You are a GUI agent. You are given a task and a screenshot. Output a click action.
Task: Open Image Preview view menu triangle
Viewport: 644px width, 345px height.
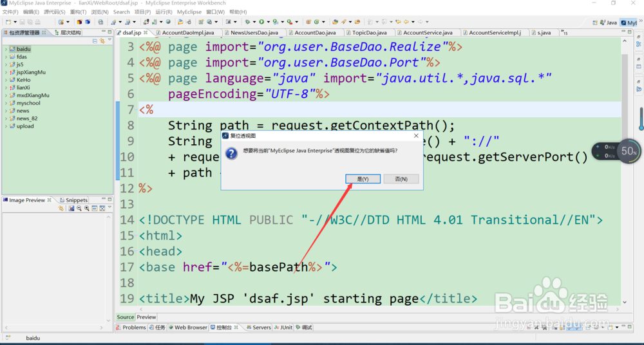pos(109,209)
